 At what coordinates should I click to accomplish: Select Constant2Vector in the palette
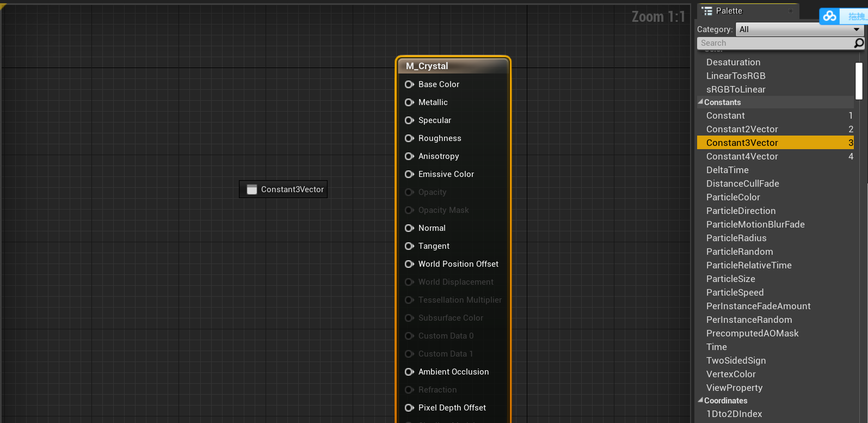(x=775, y=129)
